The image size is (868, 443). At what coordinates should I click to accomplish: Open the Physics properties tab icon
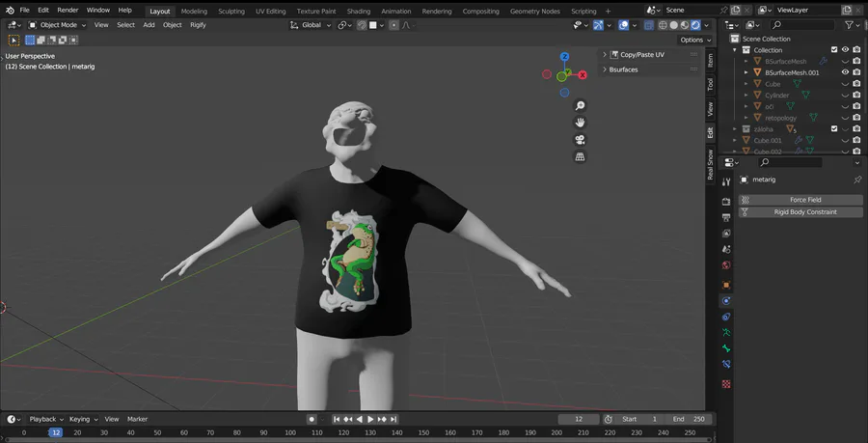(726, 301)
